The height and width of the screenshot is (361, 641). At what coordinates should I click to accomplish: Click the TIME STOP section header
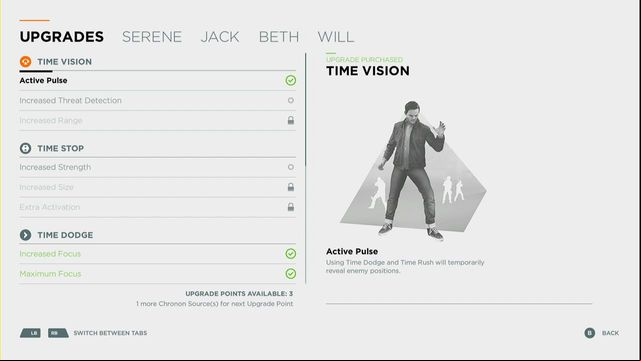pos(61,148)
